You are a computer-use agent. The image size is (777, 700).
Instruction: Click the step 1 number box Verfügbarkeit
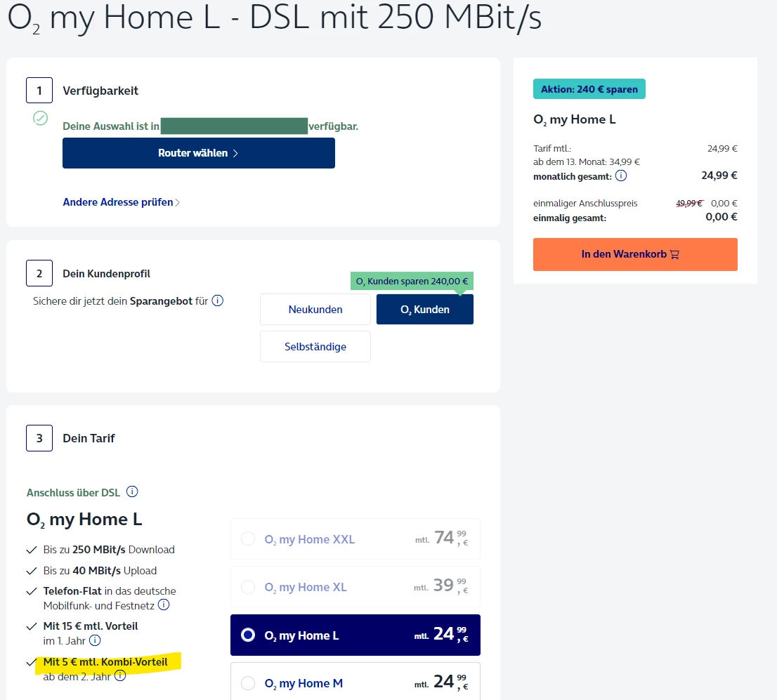(39, 90)
